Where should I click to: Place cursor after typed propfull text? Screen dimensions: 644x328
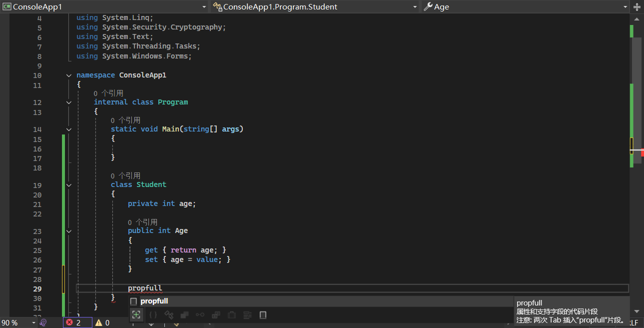point(162,288)
